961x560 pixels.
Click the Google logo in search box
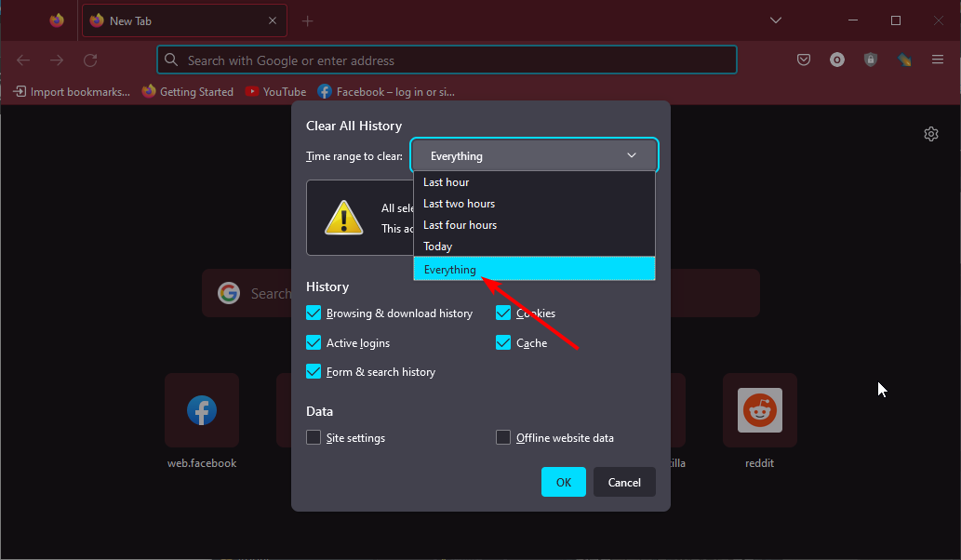(229, 293)
